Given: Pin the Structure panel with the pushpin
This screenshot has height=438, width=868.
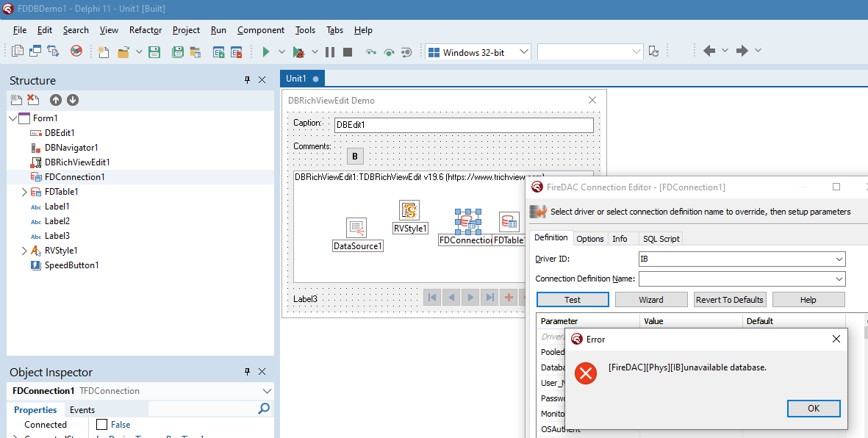Looking at the screenshot, I should pos(247,80).
